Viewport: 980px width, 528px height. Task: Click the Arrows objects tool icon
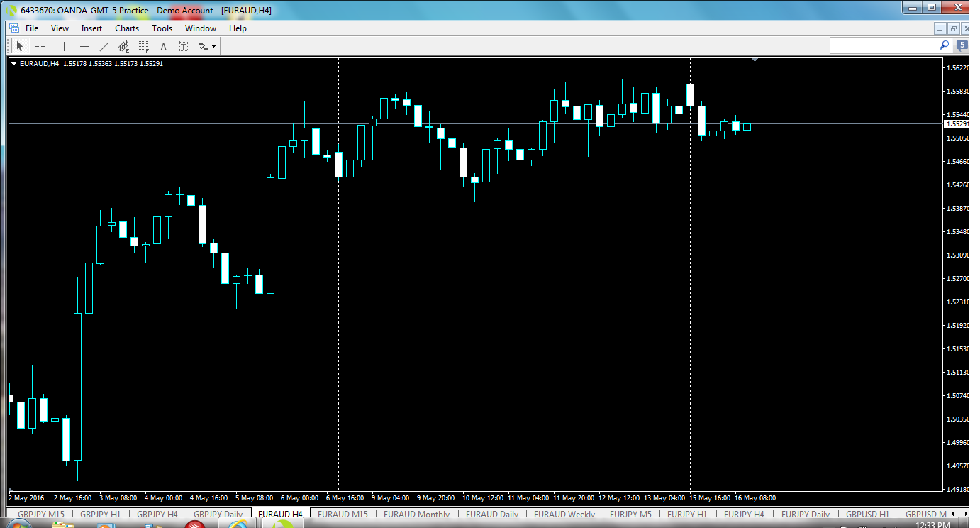tap(204, 47)
